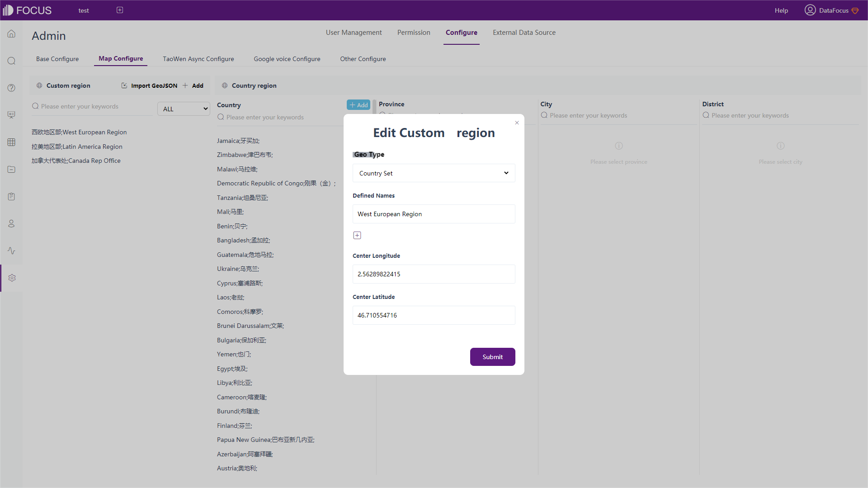The image size is (868, 488).
Task: Open the settings gear sidebar icon
Action: pyautogui.click(x=12, y=278)
